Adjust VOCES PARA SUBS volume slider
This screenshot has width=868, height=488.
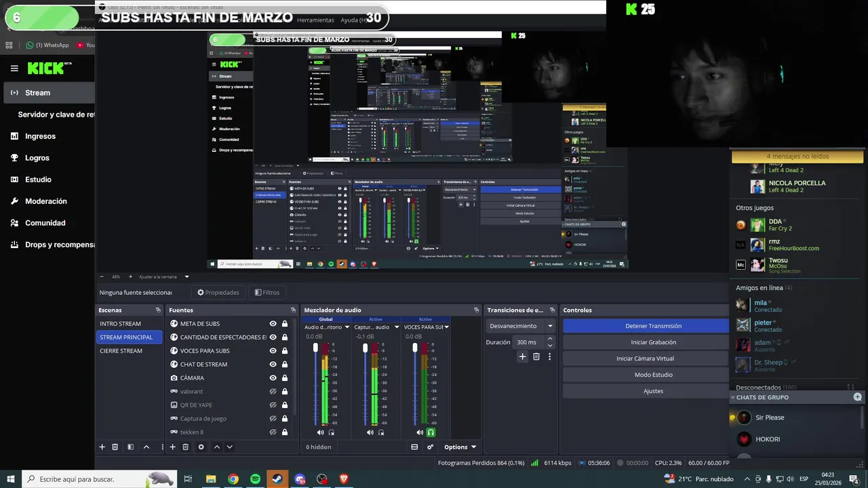coord(414,348)
